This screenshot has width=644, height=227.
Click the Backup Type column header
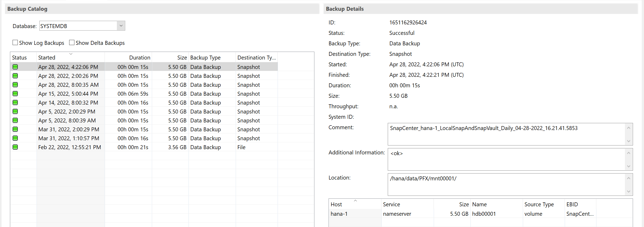click(205, 58)
